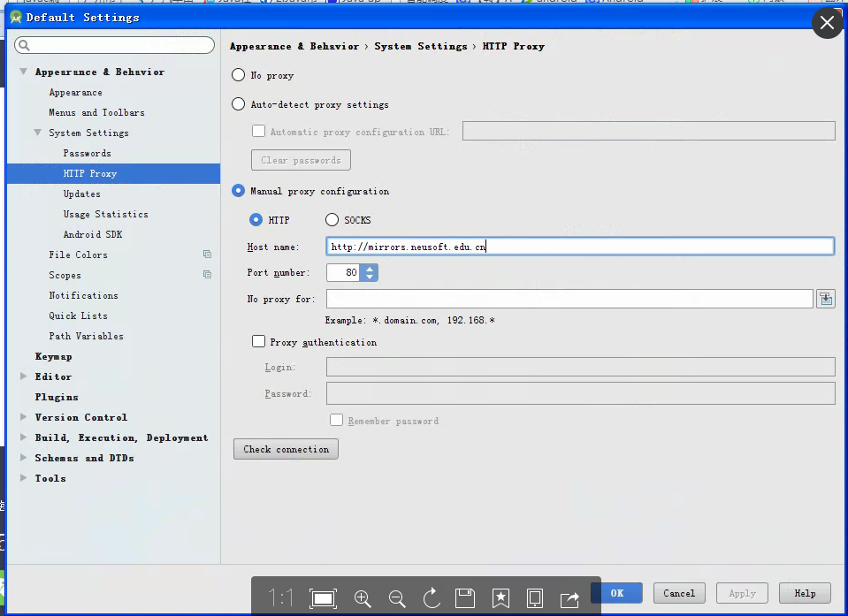The width and height of the screenshot is (848, 616).
Task: Share the image with the share arrow icon
Action: click(569, 598)
